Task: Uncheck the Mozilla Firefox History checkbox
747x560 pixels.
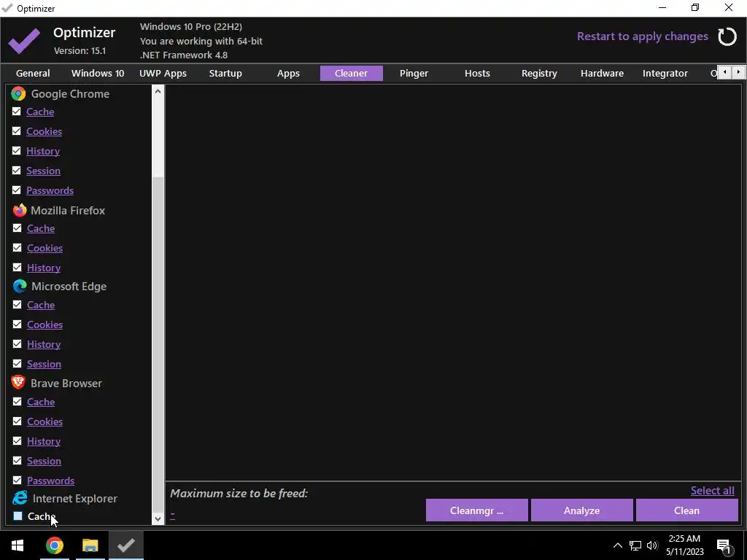Action: click(18, 267)
